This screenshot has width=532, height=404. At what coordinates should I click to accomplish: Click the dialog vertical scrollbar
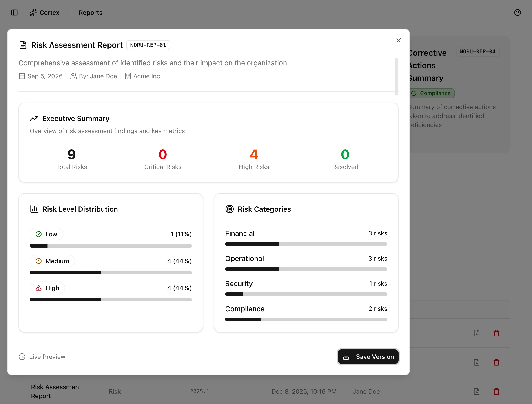pyautogui.click(x=396, y=77)
